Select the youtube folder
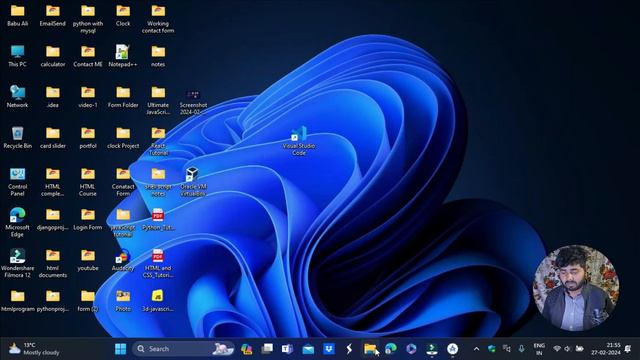 click(x=87, y=260)
